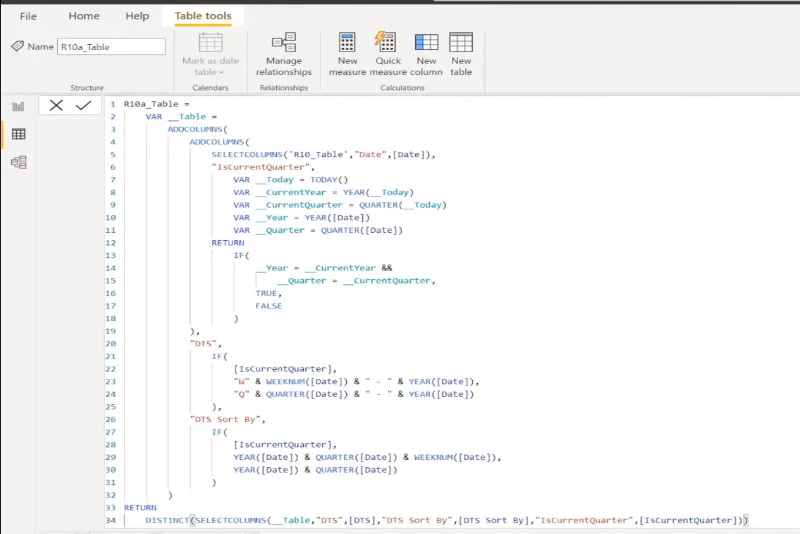Click 'VAR __Table =' on line 2
The image size is (800, 534).
click(181, 117)
